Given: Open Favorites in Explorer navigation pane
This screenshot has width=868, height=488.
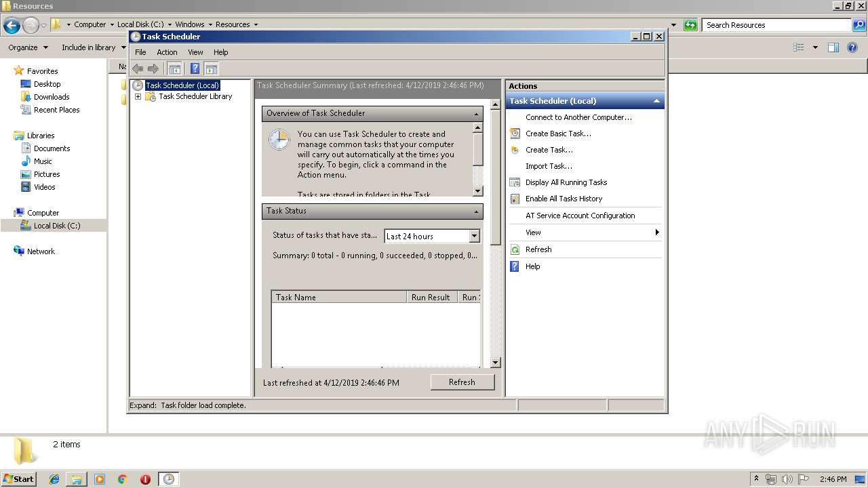Looking at the screenshot, I should (x=42, y=70).
